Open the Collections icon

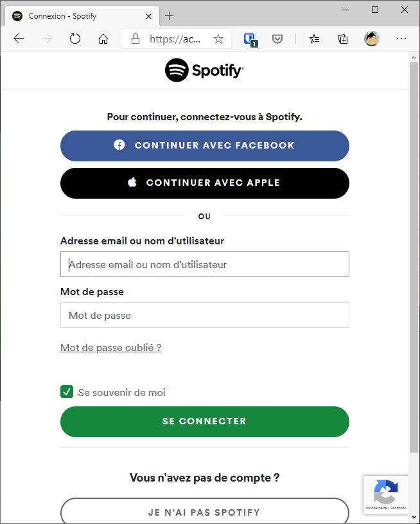pos(342,39)
